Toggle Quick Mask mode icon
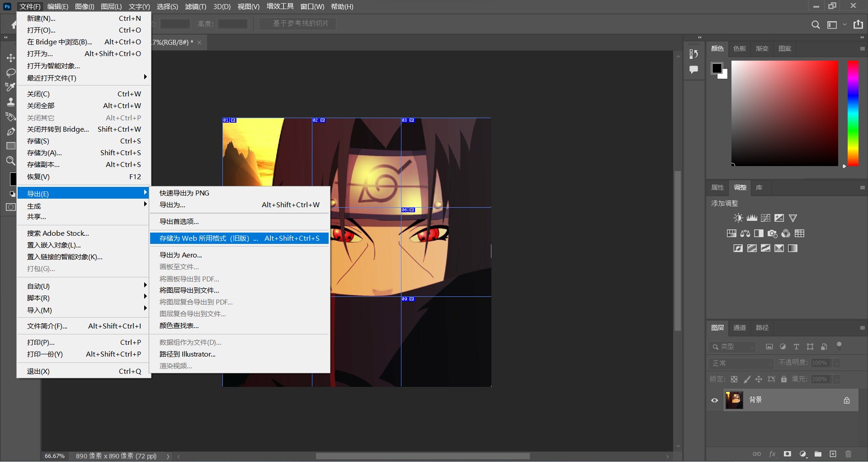The image size is (868, 462). pos(11,207)
